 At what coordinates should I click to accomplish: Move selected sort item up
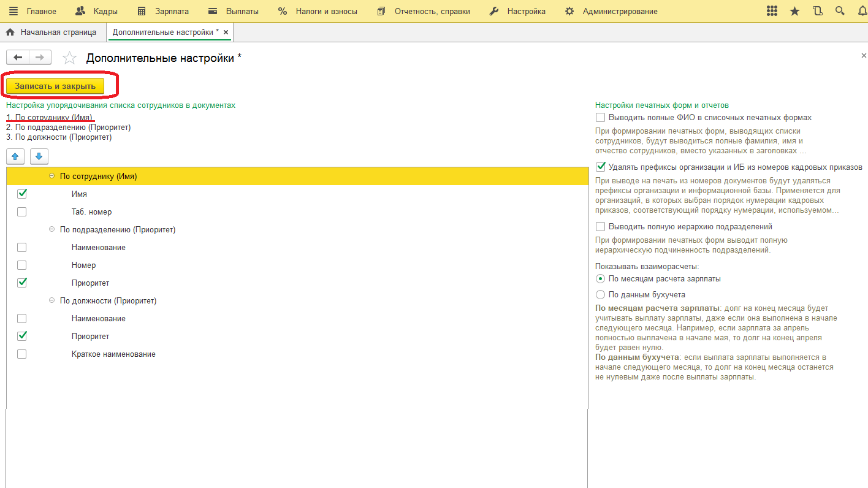tap(15, 156)
